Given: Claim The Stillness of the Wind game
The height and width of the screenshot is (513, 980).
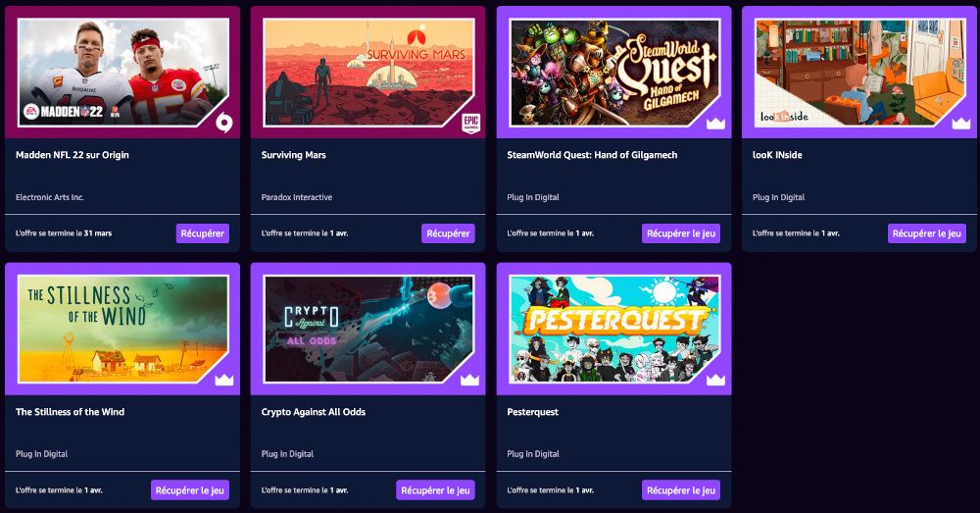Looking at the screenshot, I should coord(190,490).
